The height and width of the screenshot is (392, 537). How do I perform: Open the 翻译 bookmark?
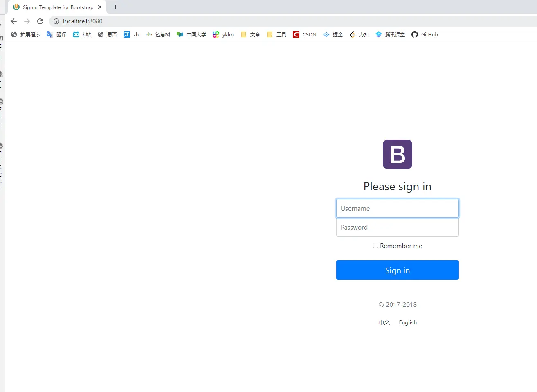pyautogui.click(x=56, y=34)
